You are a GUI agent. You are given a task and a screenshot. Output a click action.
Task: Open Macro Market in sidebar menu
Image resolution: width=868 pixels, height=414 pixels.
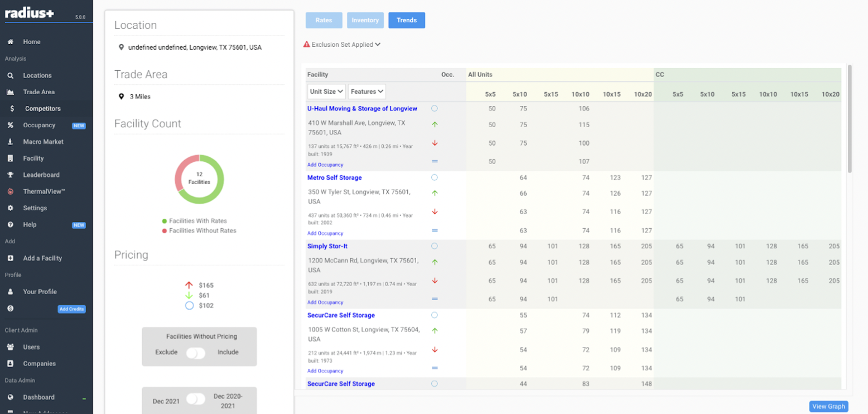tap(44, 142)
